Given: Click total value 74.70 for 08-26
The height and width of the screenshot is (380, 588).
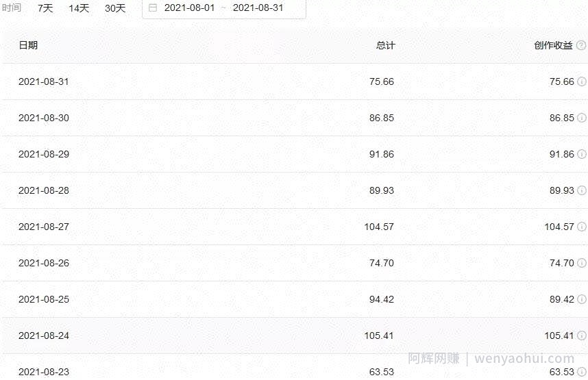Looking at the screenshot, I should (x=381, y=263).
